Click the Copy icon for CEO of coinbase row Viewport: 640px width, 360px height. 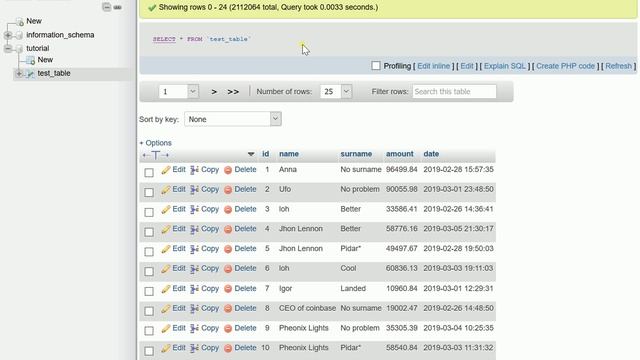[194, 309]
